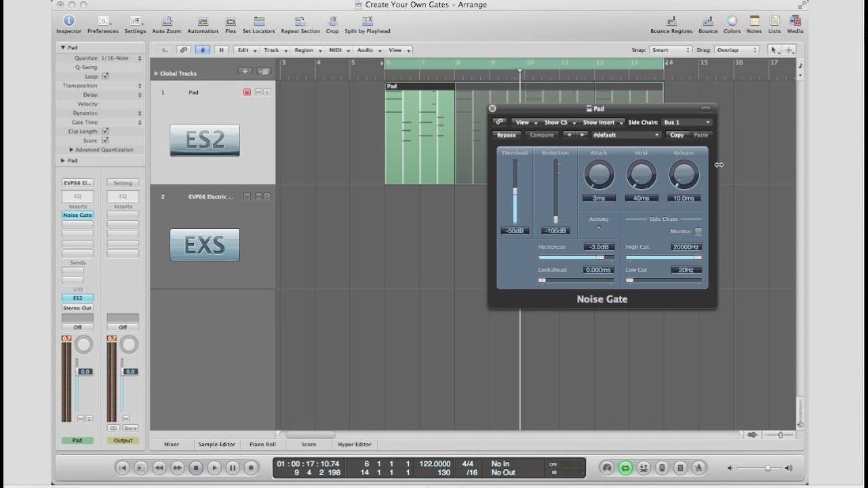Open the Show CS dropdown
The width and height of the screenshot is (868, 488).
click(559, 123)
